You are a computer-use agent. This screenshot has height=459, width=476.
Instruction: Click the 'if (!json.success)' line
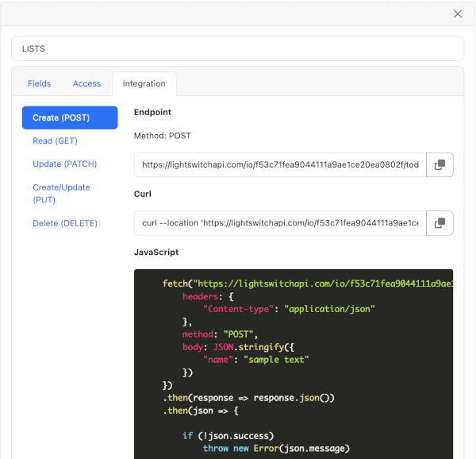pyautogui.click(x=228, y=436)
